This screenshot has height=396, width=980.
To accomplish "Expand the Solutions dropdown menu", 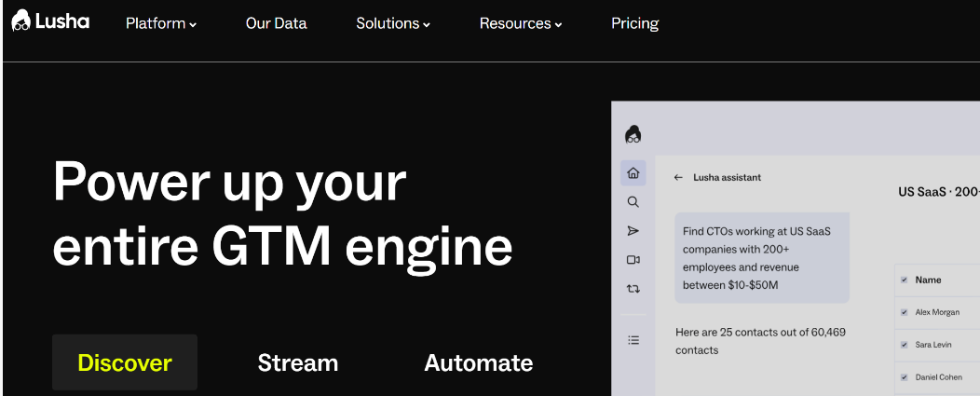I will click(393, 24).
